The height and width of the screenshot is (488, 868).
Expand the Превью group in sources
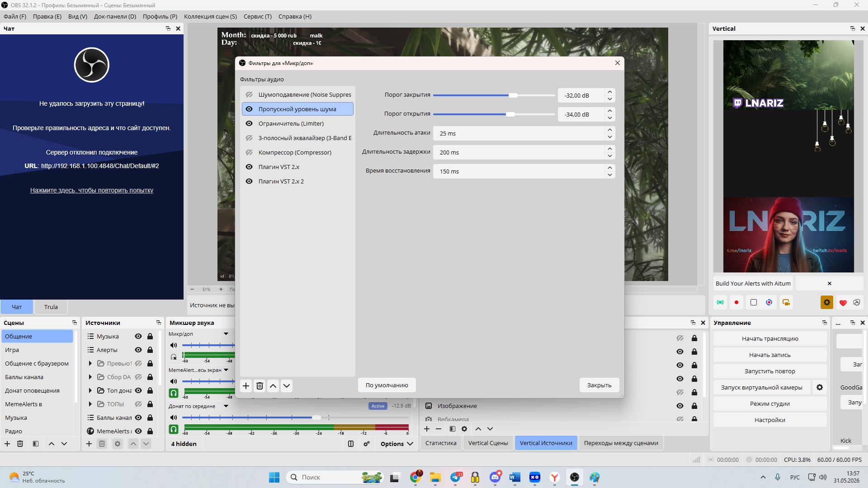[90, 363]
